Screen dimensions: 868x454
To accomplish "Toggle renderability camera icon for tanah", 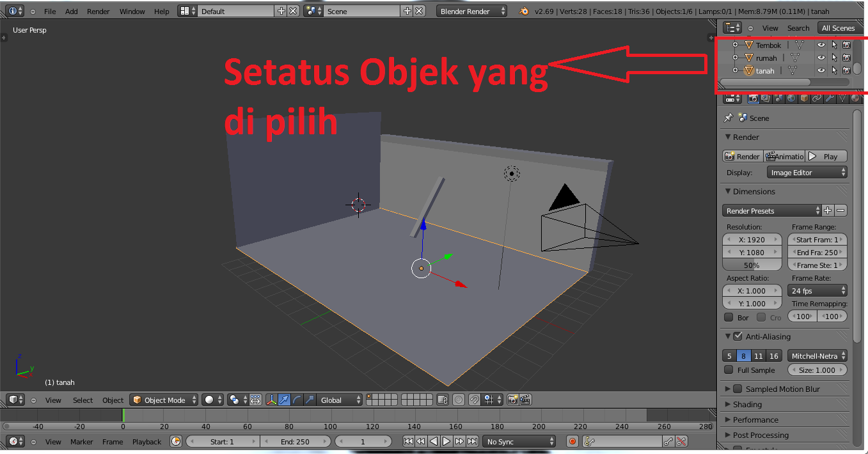I will tap(846, 70).
